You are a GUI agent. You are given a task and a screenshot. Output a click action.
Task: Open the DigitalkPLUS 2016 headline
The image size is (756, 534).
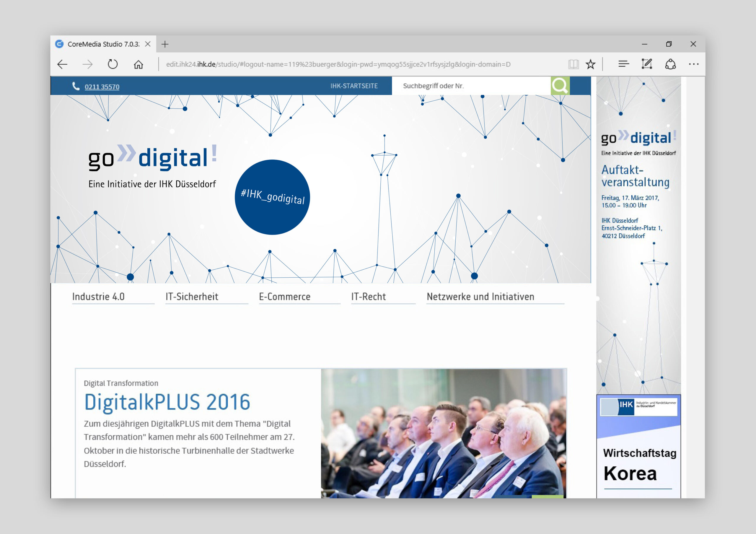point(167,402)
